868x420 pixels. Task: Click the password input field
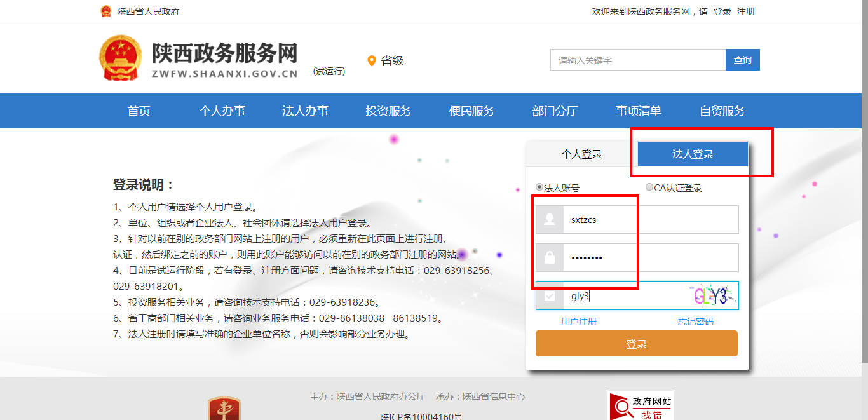[x=651, y=258]
